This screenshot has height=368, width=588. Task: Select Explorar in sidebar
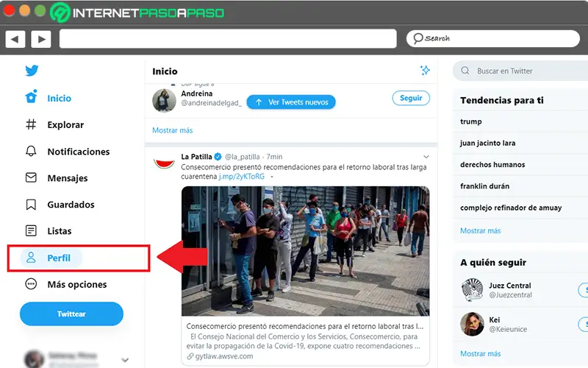(x=65, y=124)
